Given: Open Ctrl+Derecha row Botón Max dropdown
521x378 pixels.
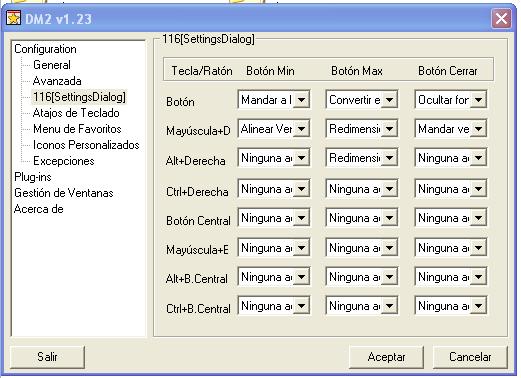Looking at the screenshot, I should click(362, 189).
